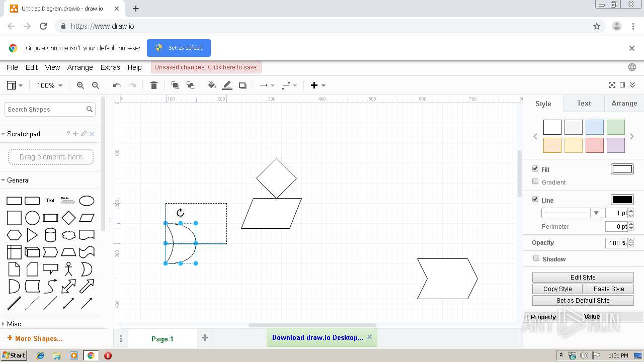Select the Hexagon shape in General
The image size is (644, 362).
[14, 235]
